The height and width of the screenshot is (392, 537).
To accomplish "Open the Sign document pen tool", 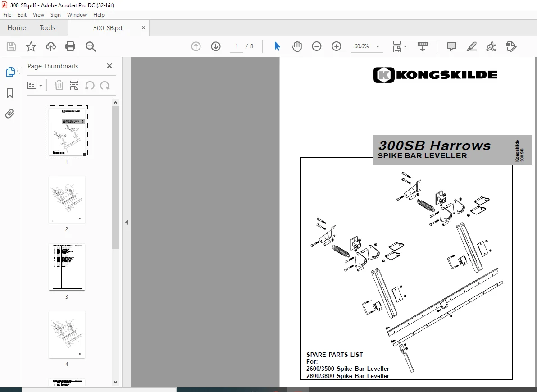I will [x=491, y=46].
